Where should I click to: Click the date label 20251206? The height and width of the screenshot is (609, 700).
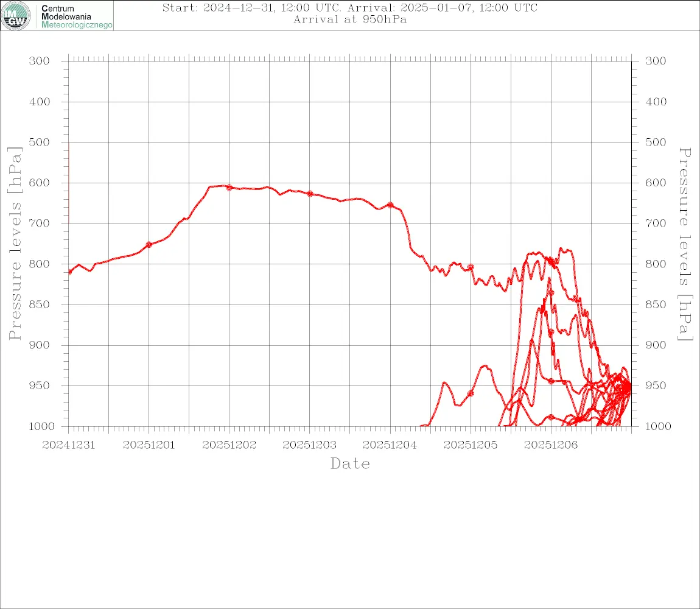[551, 445]
